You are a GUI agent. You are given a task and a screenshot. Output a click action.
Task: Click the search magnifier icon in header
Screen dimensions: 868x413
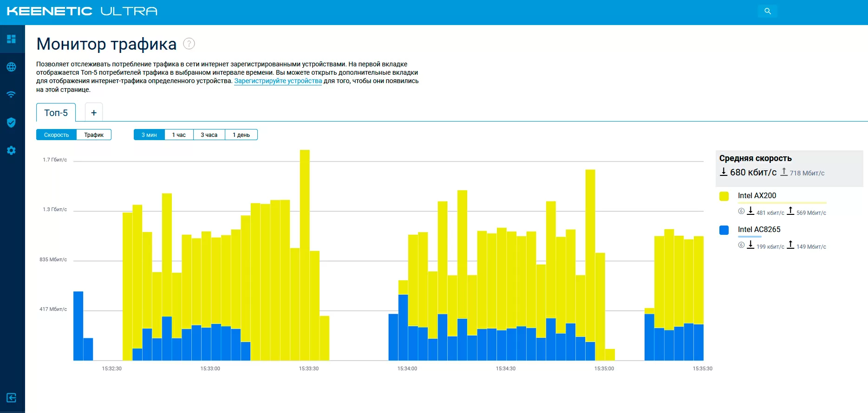(x=767, y=11)
